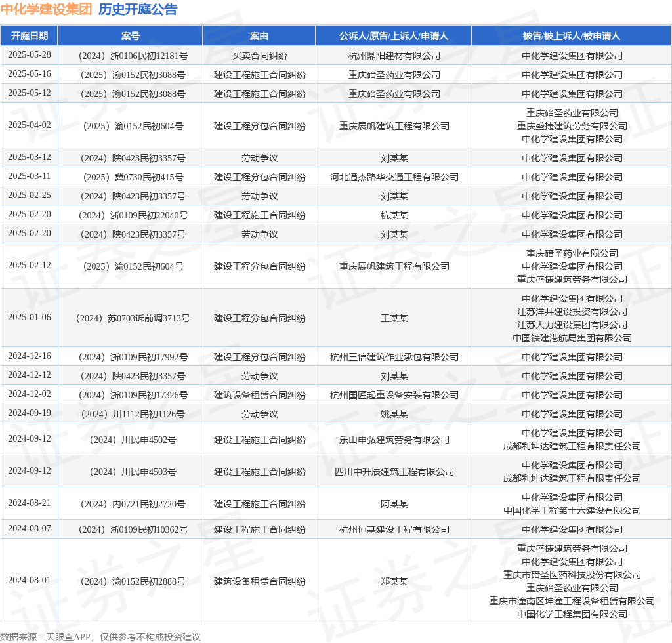Select plaintiff "杭州三信建筑作业承包有限公司"
This screenshot has width=672, height=643.
point(394,357)
